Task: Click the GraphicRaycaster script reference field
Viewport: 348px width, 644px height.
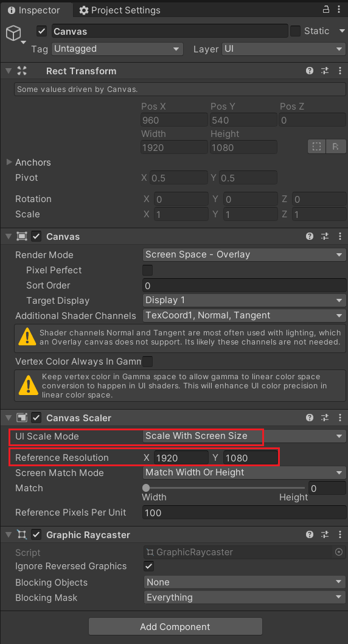Action: pos(244,553)
